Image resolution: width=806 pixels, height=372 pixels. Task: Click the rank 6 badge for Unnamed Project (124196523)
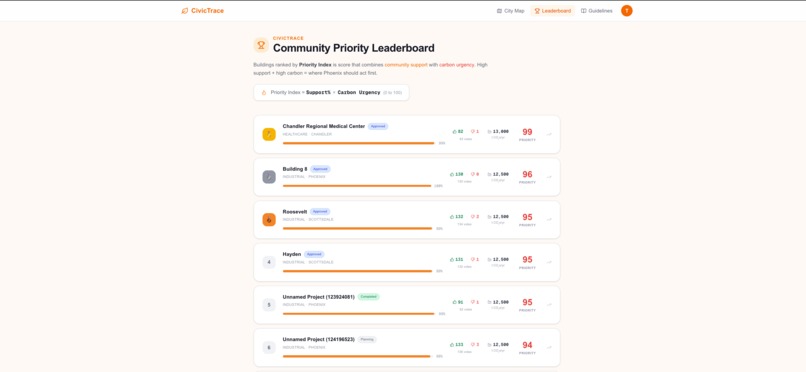click(x=269, y=348)
